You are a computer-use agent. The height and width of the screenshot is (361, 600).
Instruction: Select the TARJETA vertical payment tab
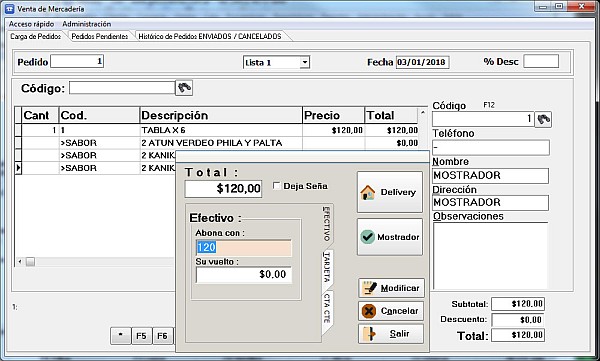[x=327, y=268]
